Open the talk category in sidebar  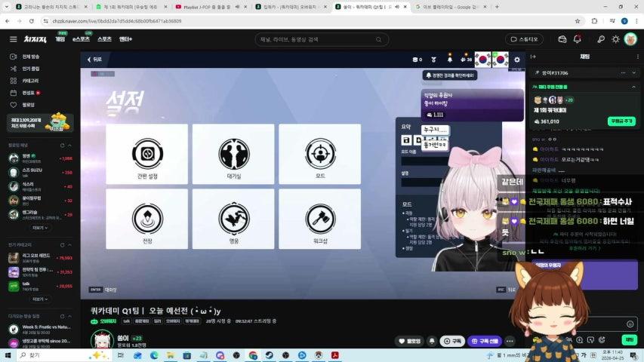40,286
